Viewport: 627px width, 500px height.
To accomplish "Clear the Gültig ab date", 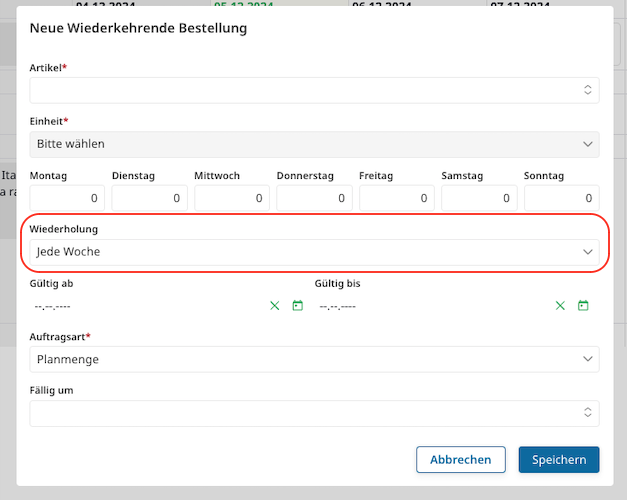I will (275, 306).
